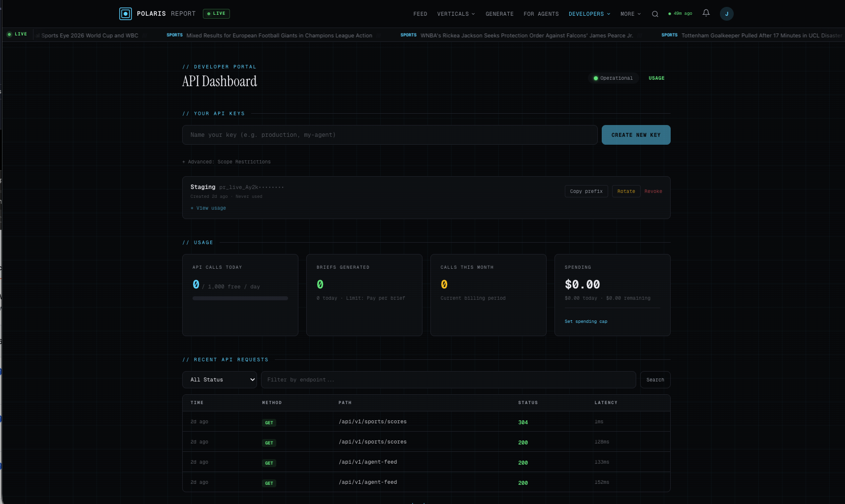Screen dimensions: 845x504
Task: Click the Revoke key button
Action: tap(653, 191)
